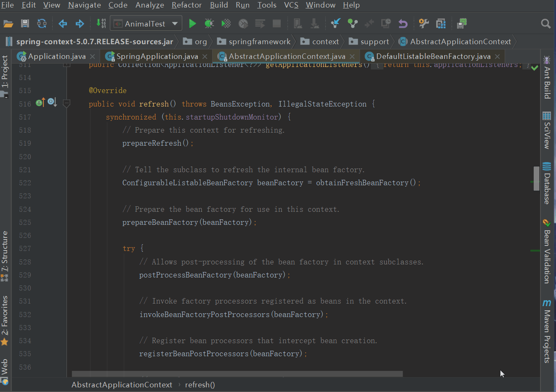The width and height of the screenshot is (556, 392).
Task: Start debugging with the green bug icon
Action: coord(209,24)
